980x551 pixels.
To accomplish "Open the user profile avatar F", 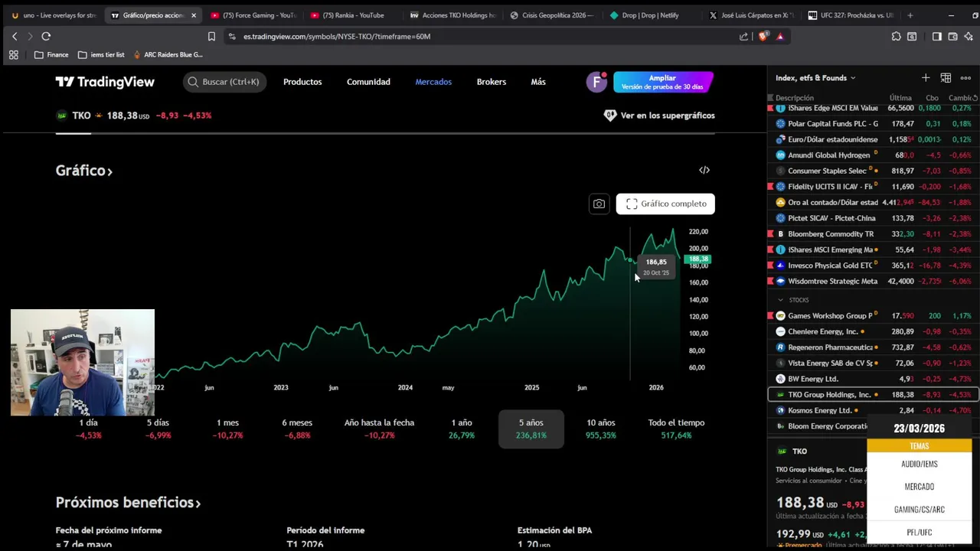I will click(596, 82).
